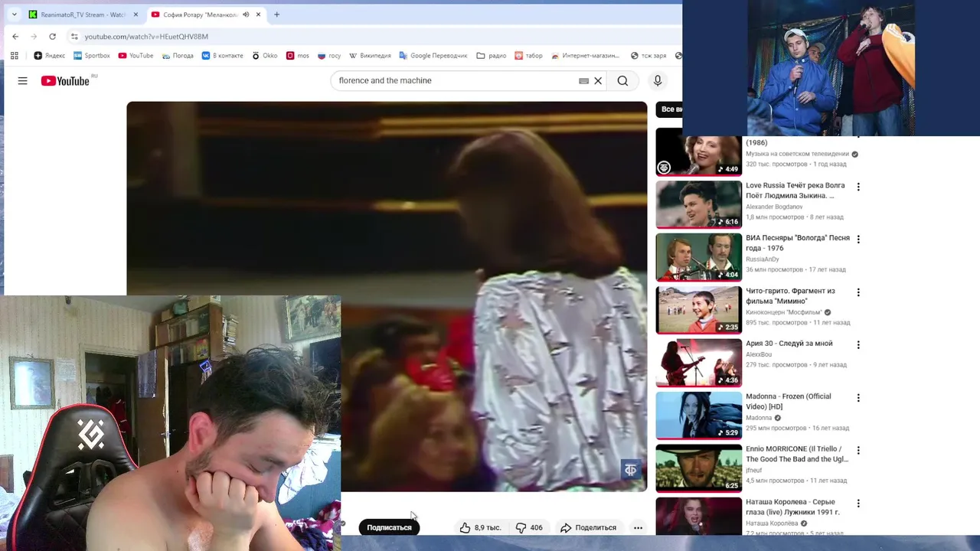
Task: Open the on-screen keyboard in search box
Action: [583, 80]
